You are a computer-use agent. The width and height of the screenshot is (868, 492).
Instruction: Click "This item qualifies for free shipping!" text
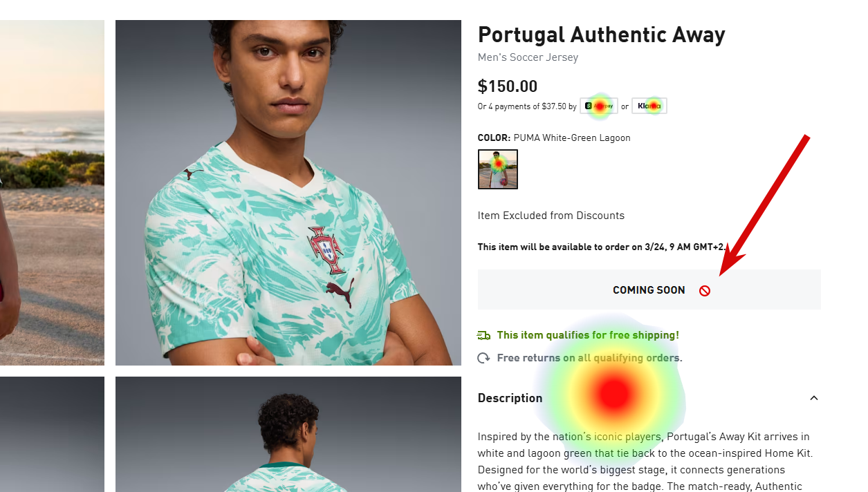588,335
